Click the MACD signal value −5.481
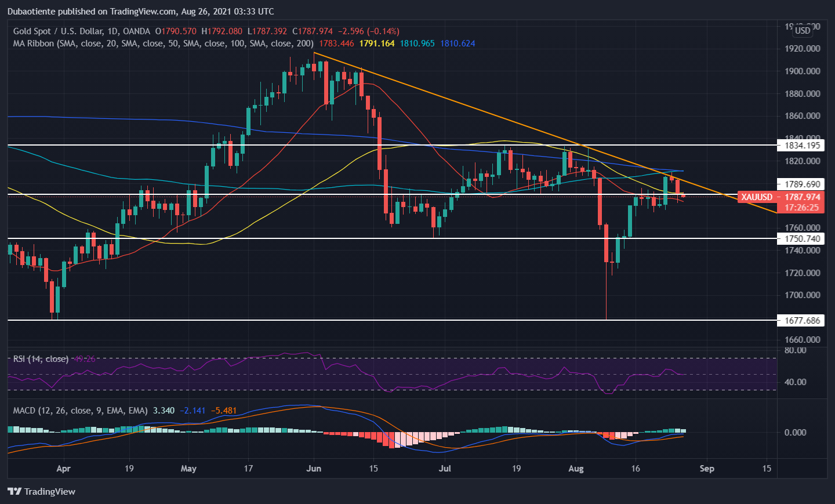 [224, 411]
